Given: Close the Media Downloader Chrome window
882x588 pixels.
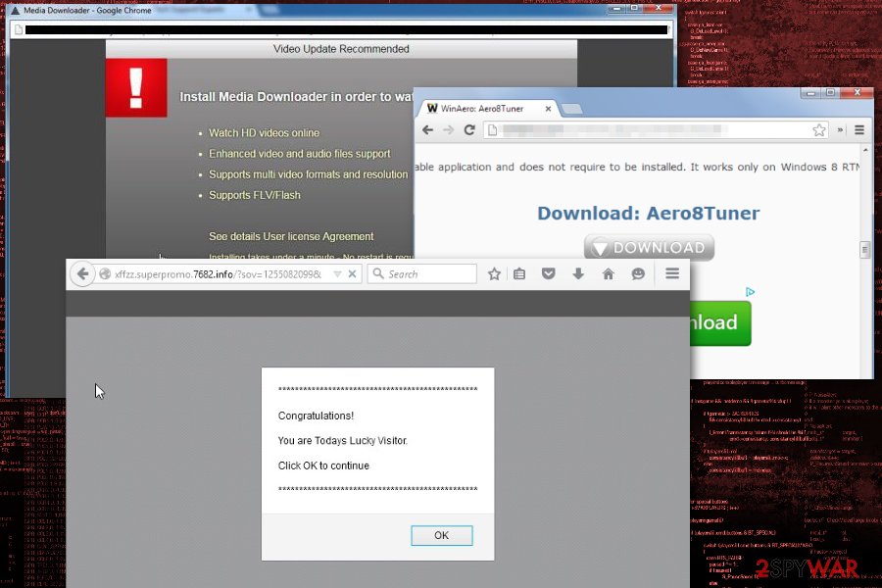Looking at the screenshot, I should click(x=659, y=9).
